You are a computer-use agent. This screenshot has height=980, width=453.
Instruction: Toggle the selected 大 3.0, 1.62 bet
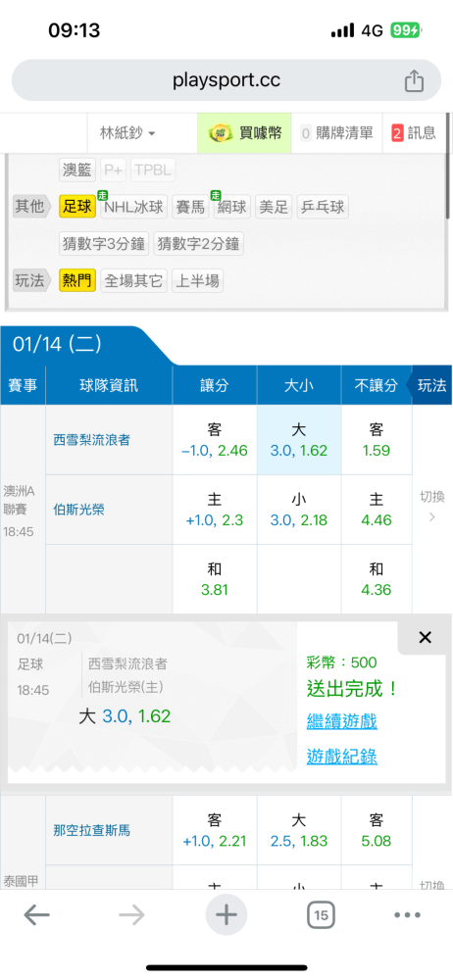(x=298, y=440)
